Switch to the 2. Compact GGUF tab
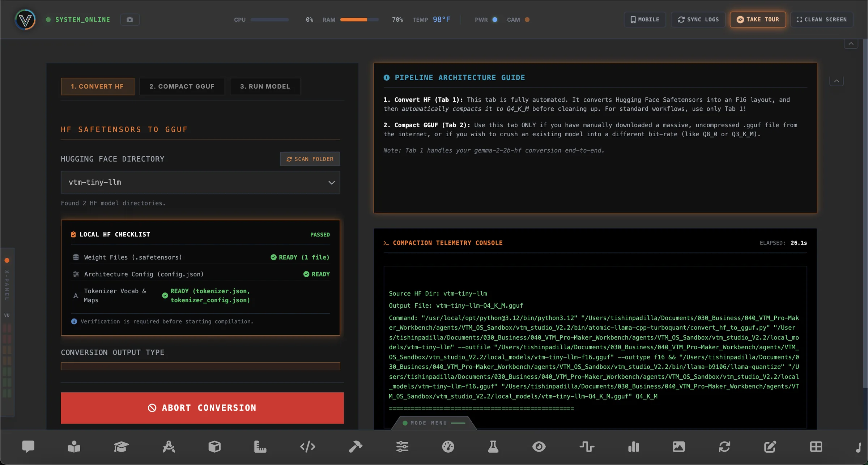Viewport: 868px width, 465px height. (x=182, y=86)
